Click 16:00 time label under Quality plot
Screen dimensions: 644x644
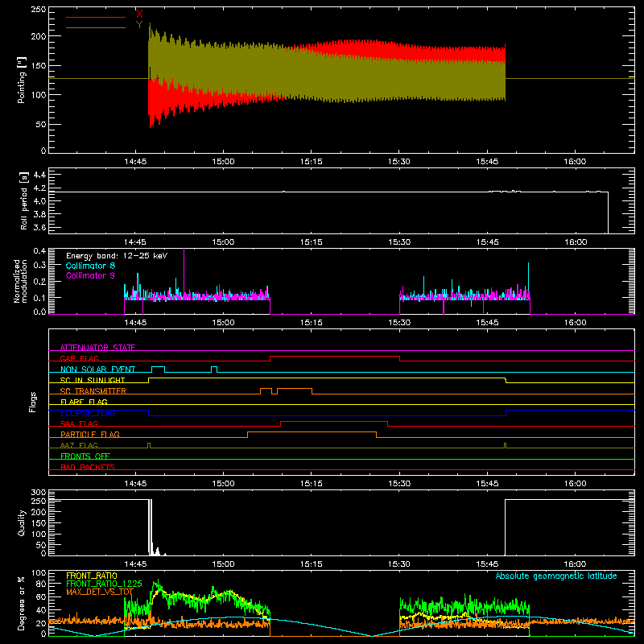[x=575, y=564]
